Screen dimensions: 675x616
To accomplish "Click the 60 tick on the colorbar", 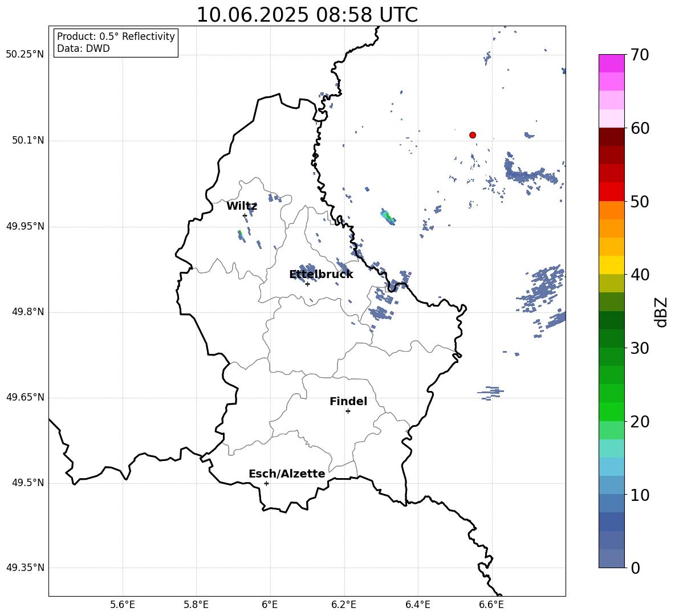I will [640, 128].
